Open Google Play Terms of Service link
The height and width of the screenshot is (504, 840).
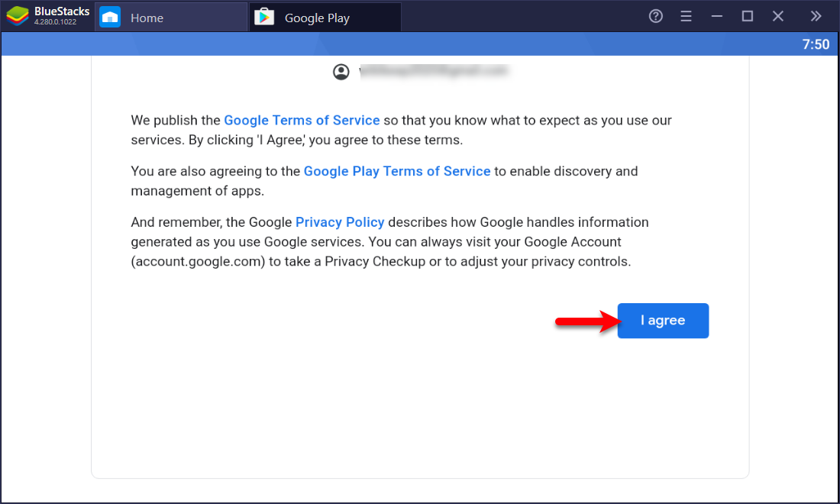point(397,171)
